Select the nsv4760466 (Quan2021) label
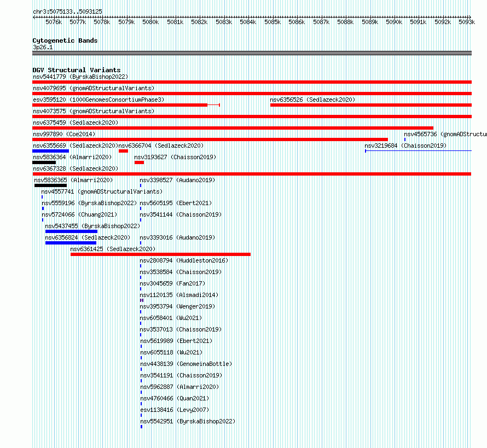487x448 pixels. (x=175, y=398)
